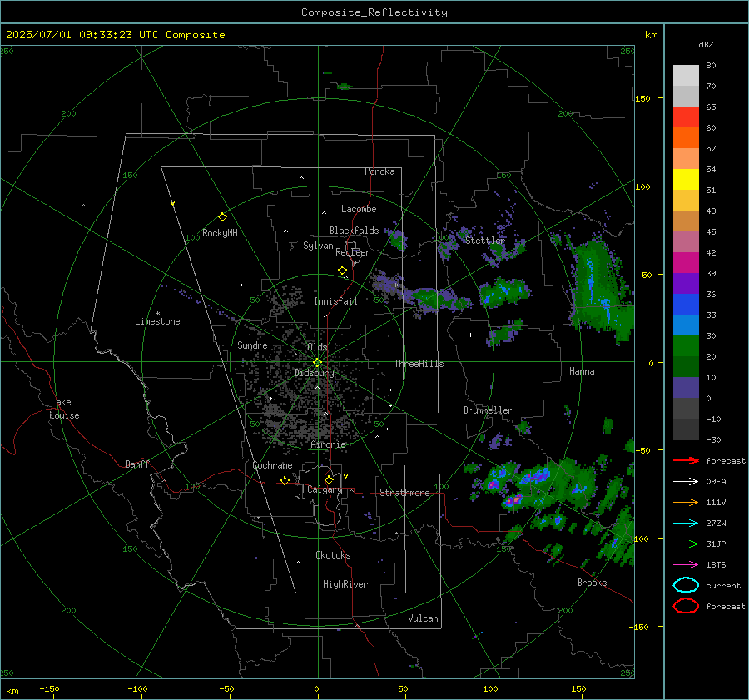Click the 'current' legend label
This screenshot has width=749, height=700.
[723, 586]
